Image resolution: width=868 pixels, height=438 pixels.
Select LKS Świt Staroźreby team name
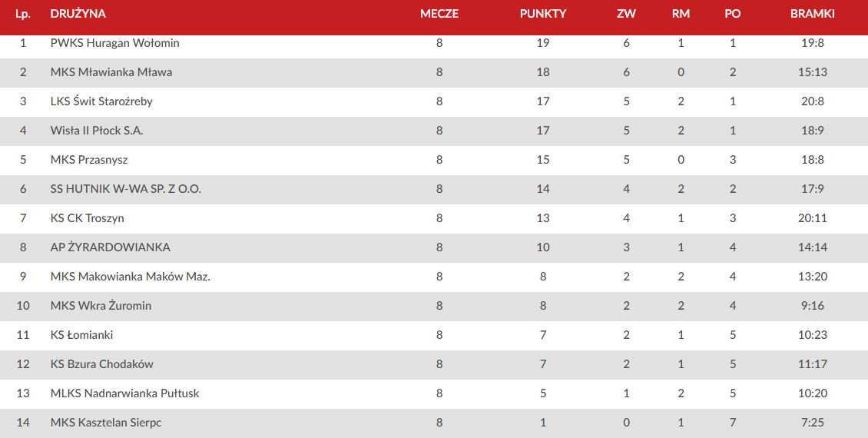tap(101, 101)
